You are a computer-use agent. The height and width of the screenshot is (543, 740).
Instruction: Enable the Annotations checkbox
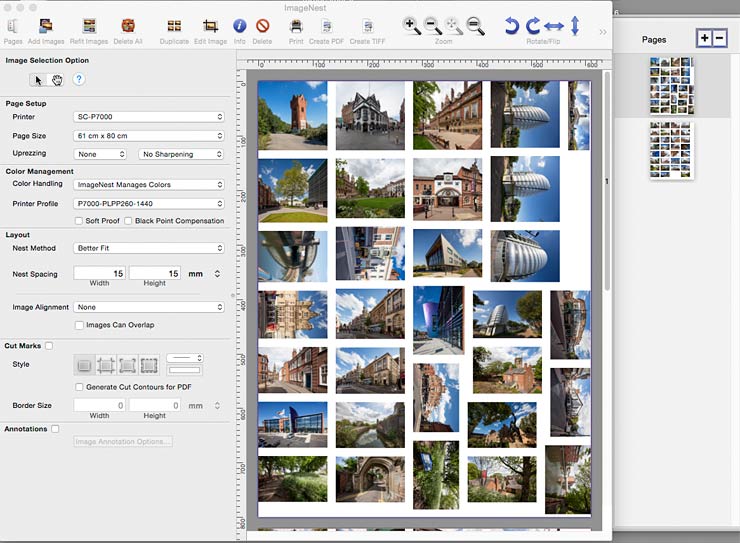[55, 429]
